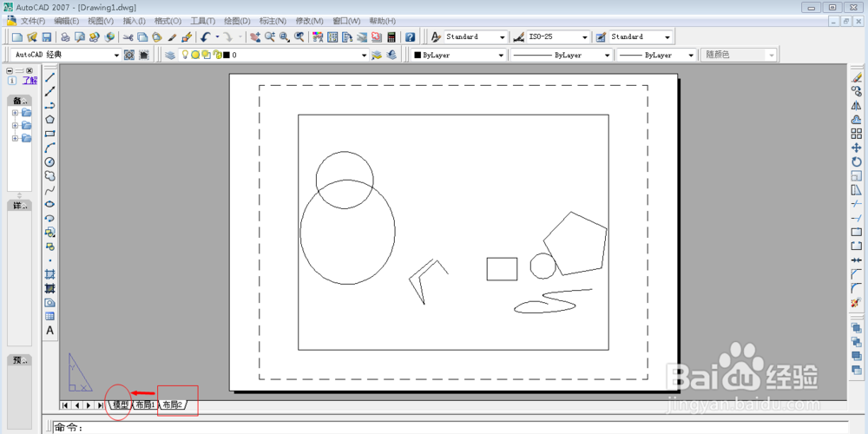This screenshot has height=434, width=868.
Task: Click the last-tab scroll arrow button
Action: pyautogui.click(x=100, y=405)
